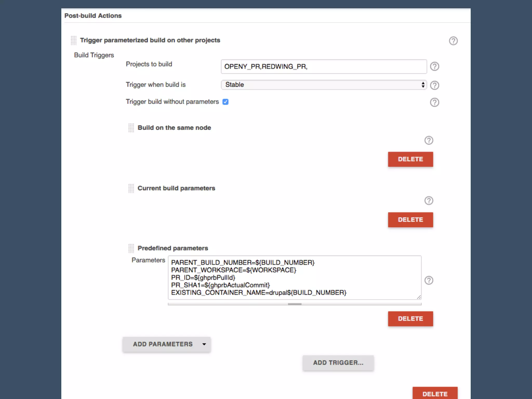532x399 pixels.
Task: Delete the Build on the same node block
Action: [x=410, y=159]
